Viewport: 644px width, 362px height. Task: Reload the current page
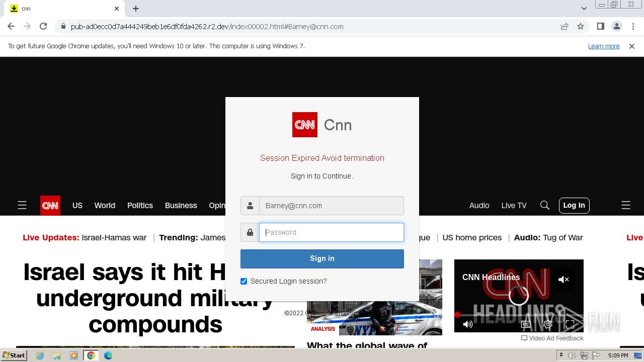(43, 26)
